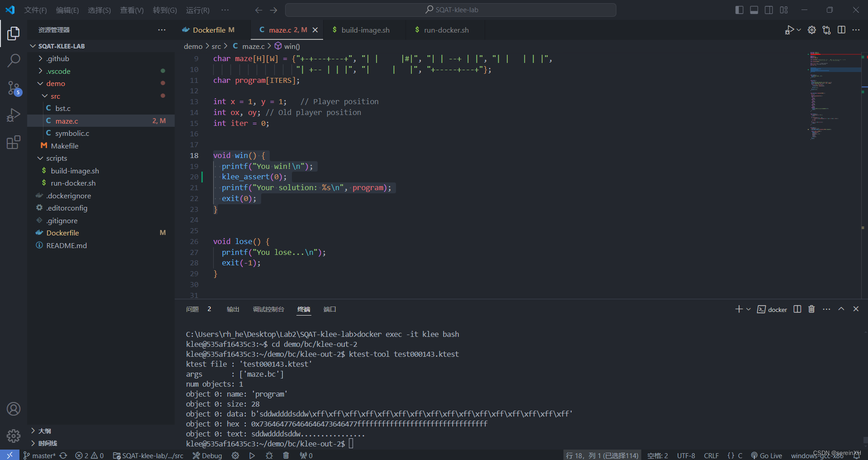
Task: Click 空格: 2 indentation setting
Action: coord(658,455)
